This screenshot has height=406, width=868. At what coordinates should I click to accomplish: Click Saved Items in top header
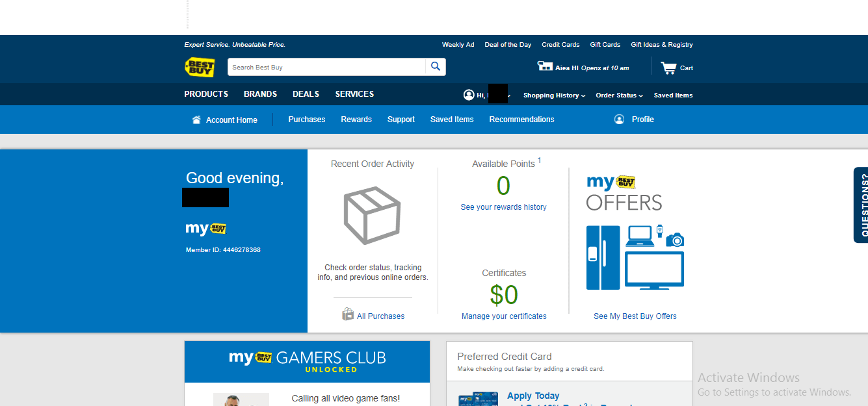click(x=673, y=95)
